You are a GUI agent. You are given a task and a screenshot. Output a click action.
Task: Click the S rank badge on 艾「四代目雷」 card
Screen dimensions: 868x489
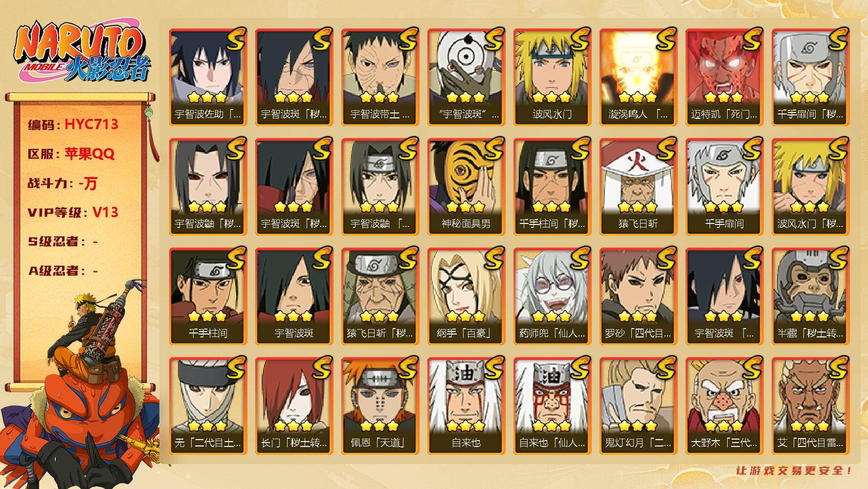tap(837, 368)
